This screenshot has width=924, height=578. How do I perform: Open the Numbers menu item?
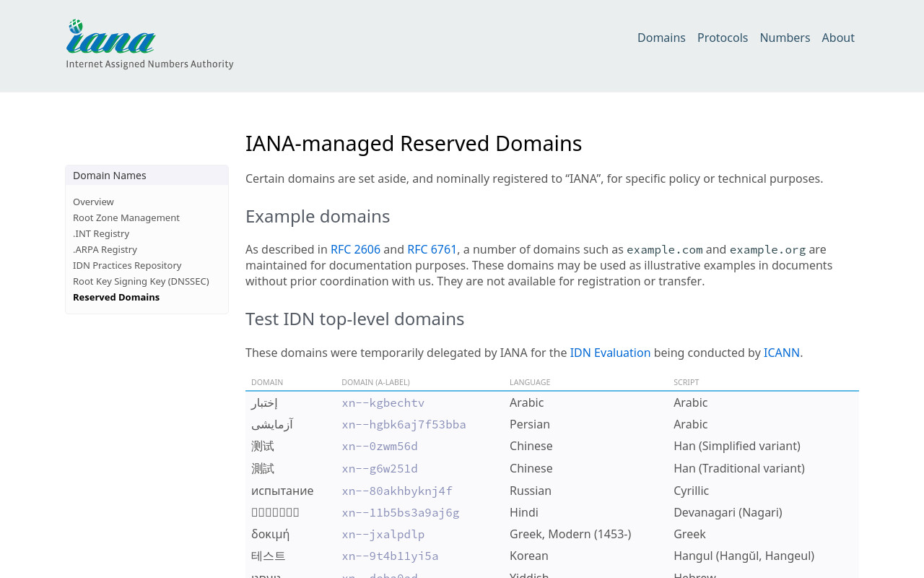coord(785,38)
